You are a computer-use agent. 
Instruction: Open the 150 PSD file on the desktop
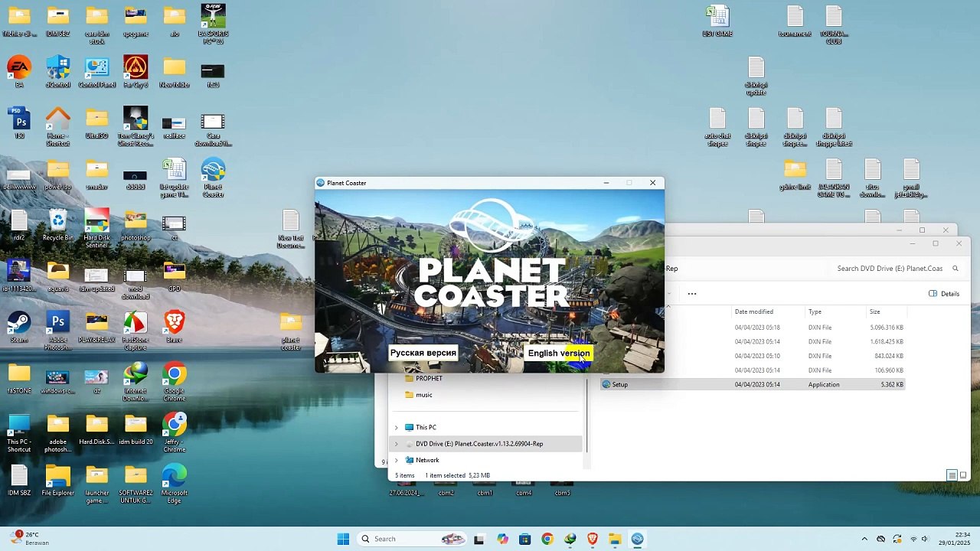19,122
